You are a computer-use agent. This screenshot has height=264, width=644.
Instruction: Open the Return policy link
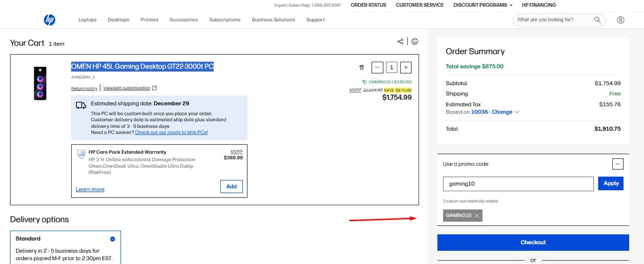coord(84,88)
